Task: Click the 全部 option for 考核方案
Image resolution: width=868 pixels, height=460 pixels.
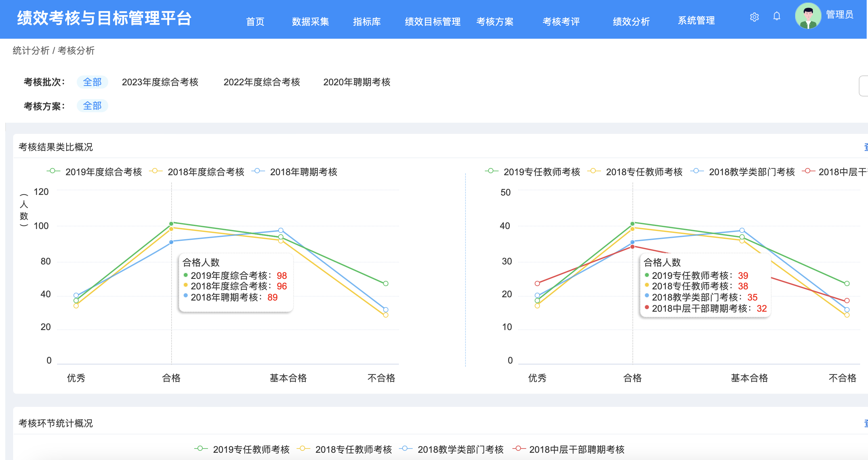Action: click(x=92, y=106)
